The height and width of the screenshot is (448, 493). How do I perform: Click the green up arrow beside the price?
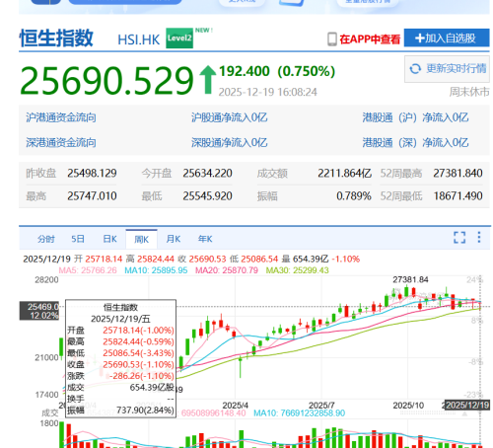(x=208, y=80)
